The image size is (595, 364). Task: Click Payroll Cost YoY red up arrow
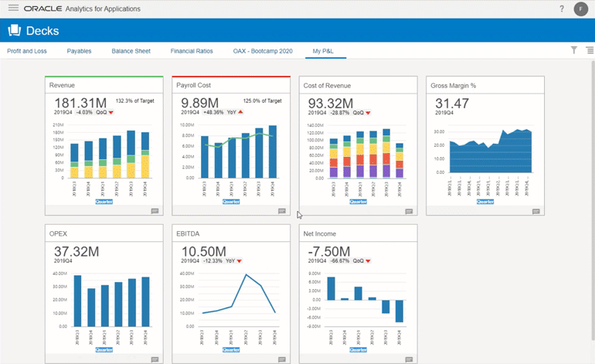coord(240,112)
